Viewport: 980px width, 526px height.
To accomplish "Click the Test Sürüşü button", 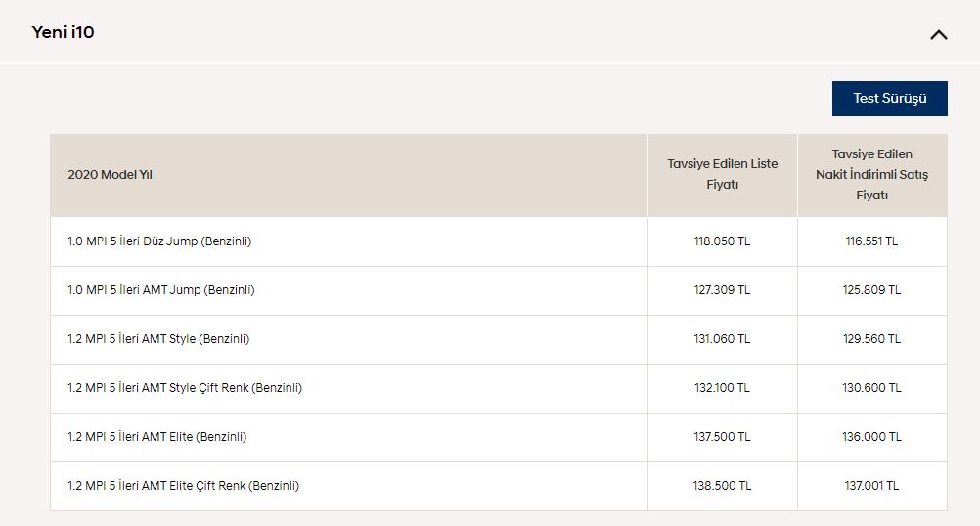I will click(x=889, y=99).
